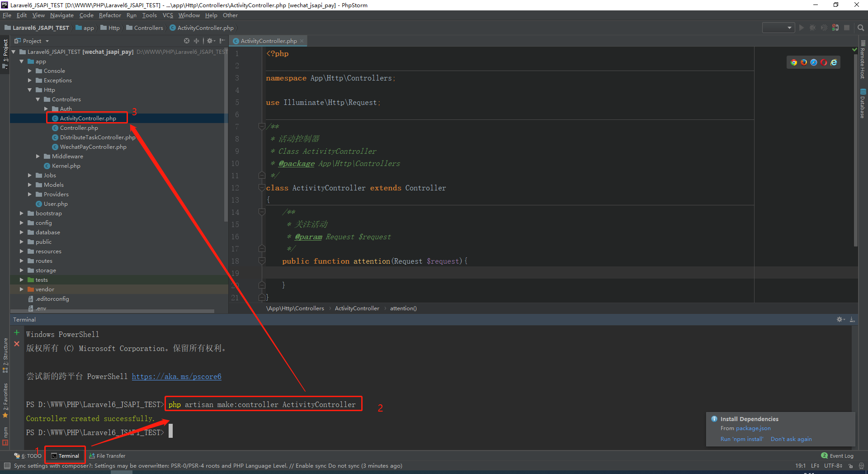Expand the vendor folder

tap(21, 289)
